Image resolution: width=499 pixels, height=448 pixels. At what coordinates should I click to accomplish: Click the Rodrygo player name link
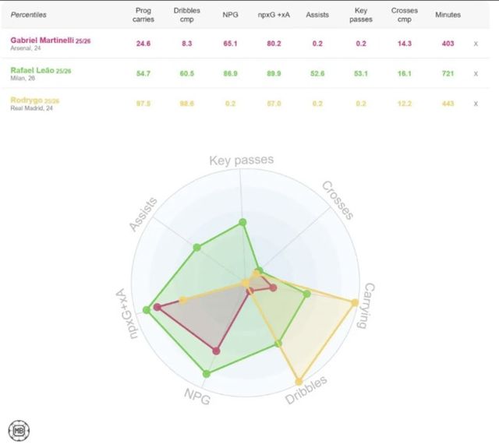[x=27, y=101]
